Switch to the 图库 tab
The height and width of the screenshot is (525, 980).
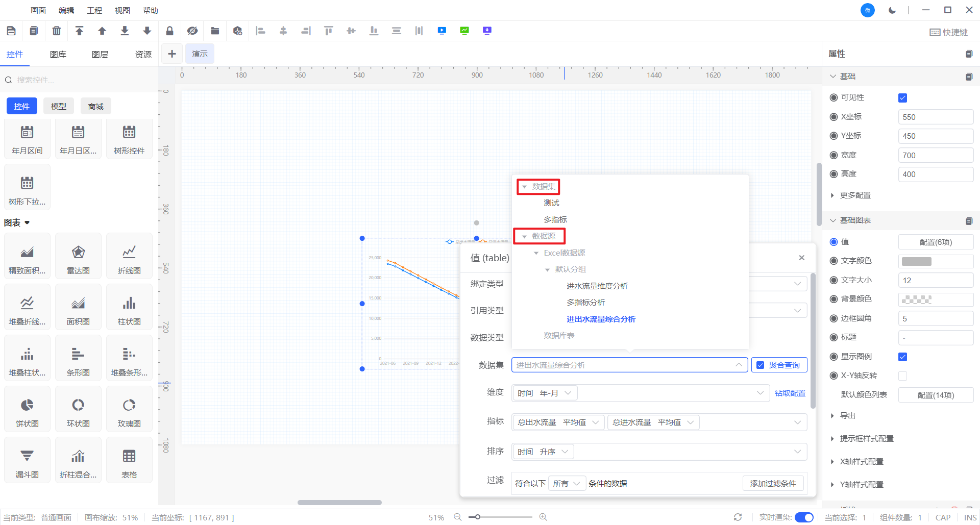click(x=58, y=54)
